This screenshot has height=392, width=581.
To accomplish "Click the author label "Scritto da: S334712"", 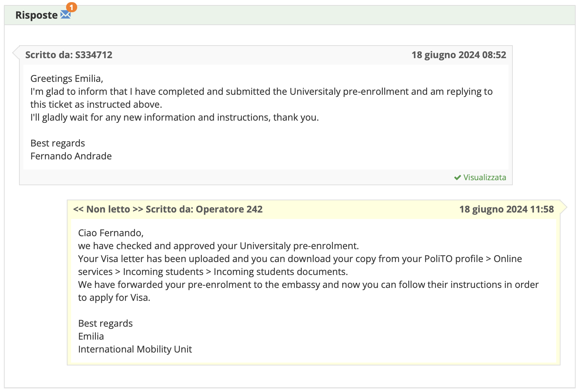I will [x=69, y=55].
